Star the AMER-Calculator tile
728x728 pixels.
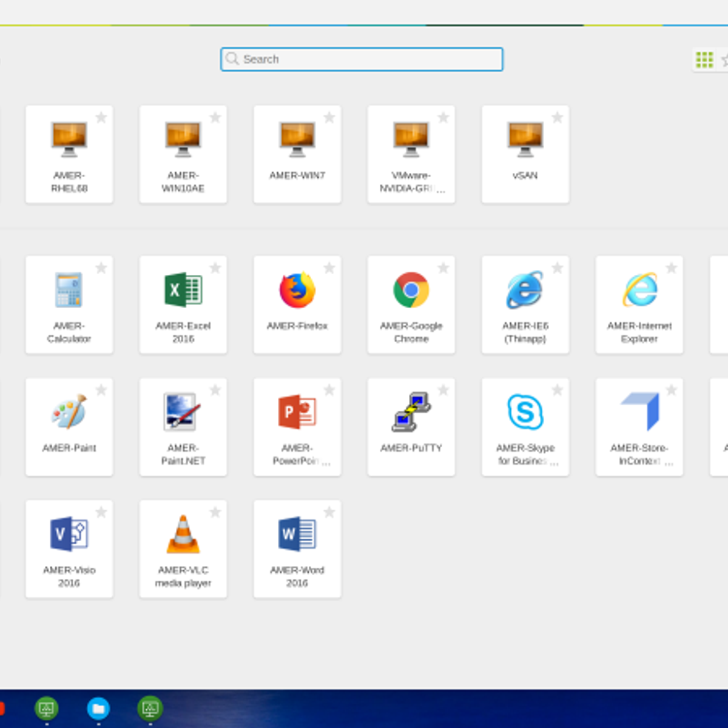(101, 268)
